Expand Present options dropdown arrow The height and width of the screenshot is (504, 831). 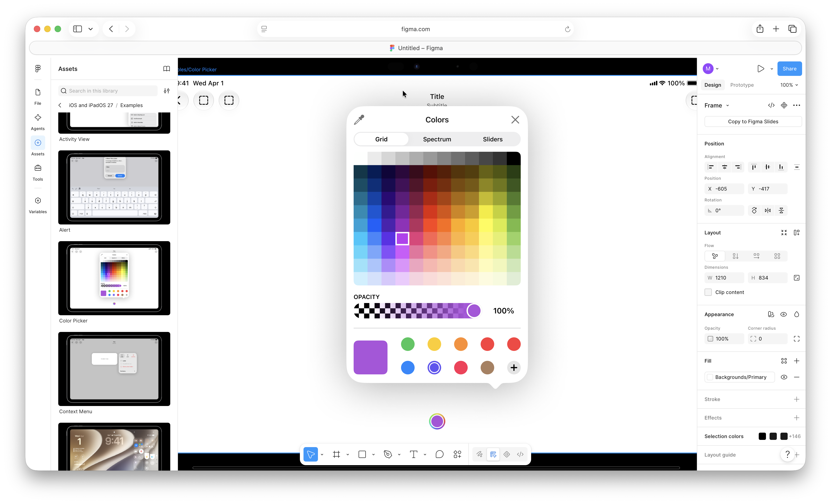[x=772, y=69]
